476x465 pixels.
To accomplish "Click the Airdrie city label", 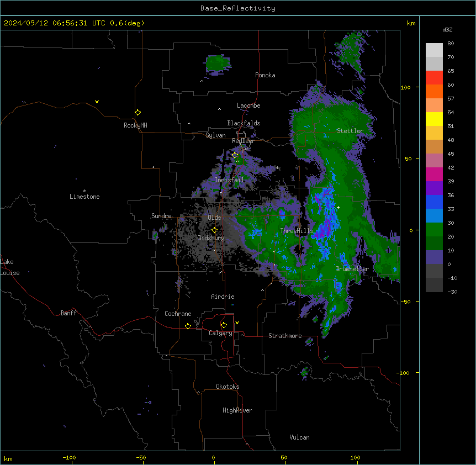I will [223, 297].
